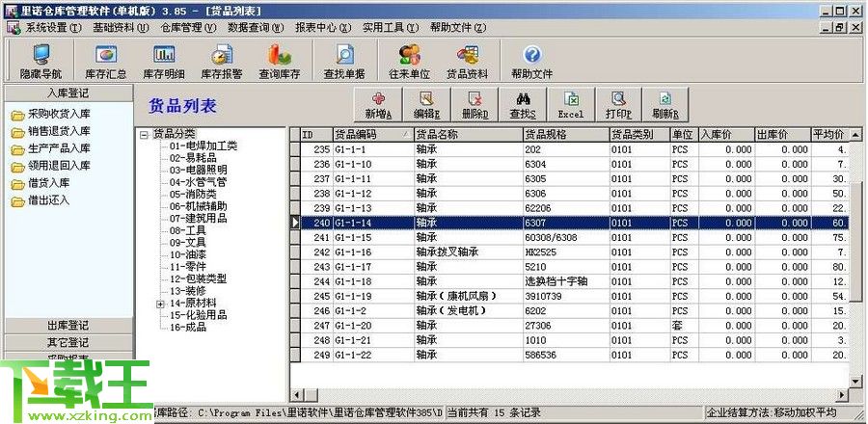Click the table's horizontal scrollbar right arrow
868x424 pixels.
(x=842, y=395)
